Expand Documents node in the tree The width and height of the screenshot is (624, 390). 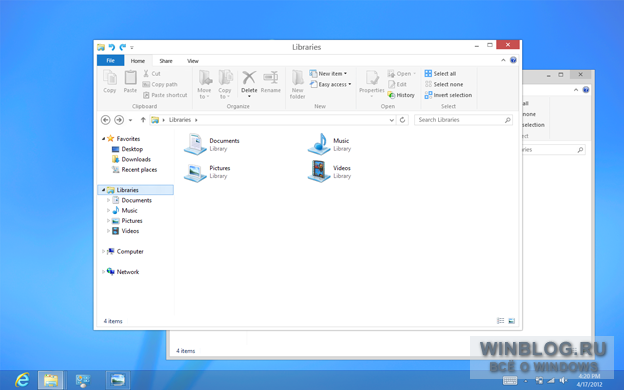(x=108, y=200)
